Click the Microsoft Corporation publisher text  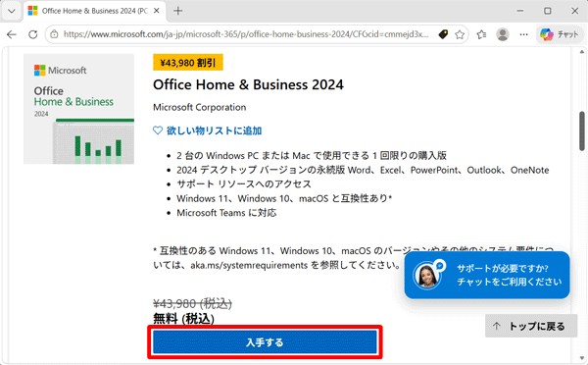(200, 107)
